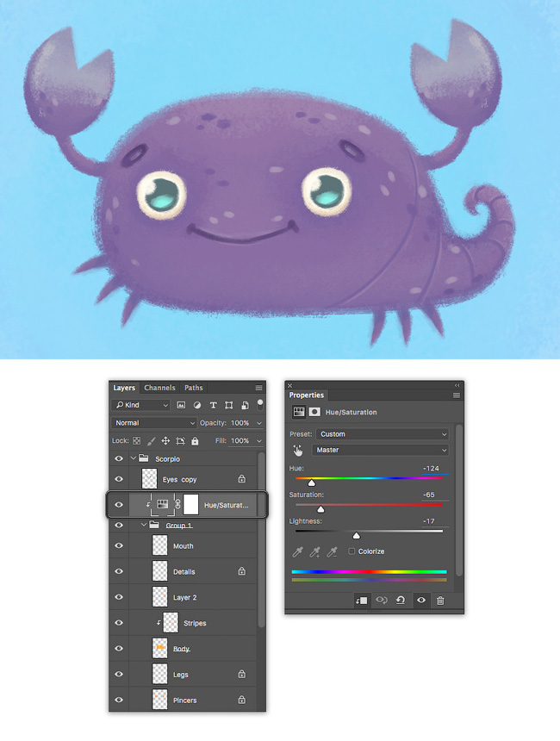The image size is (560, 741).
Task: Filter layers by smart object icon
Action: 245,405
